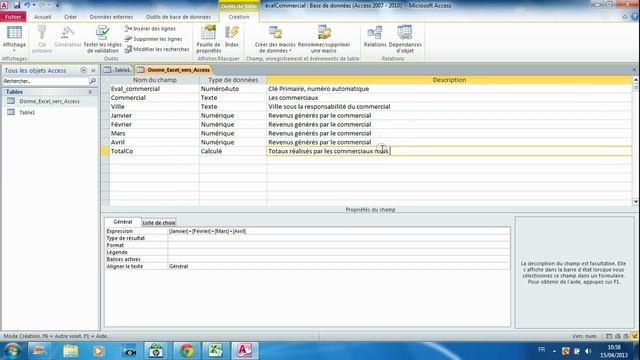Click the Calculé data type cell

pos(233,151)
